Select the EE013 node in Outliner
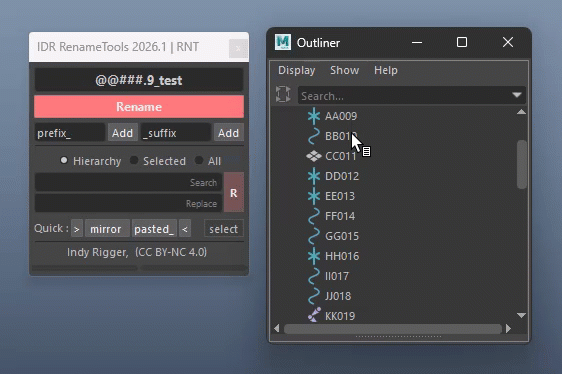The width and height of the screenshot is (562, 374). 340,196
